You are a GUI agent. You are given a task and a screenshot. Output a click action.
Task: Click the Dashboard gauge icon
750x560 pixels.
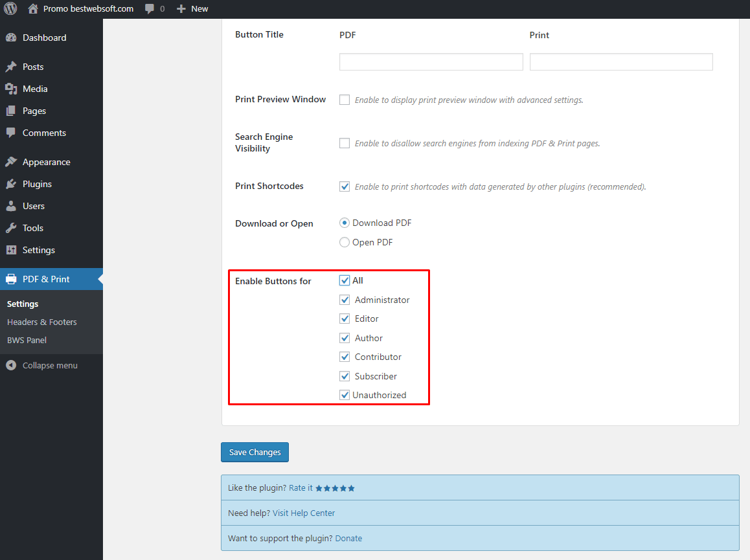coord(11,38)
